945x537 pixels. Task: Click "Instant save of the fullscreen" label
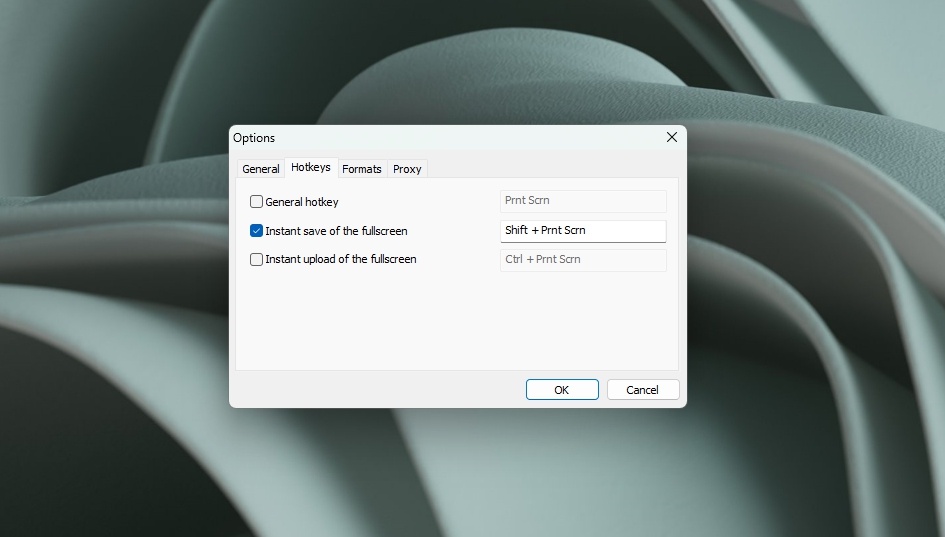pyautogui.click(x=336, y=231)
